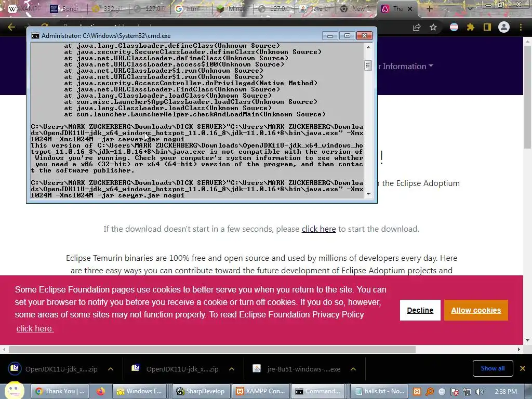Image resolution: width=532 pixels, height=399 pixels.
Task: Switch to the Google html search tab
Action: click(191, 9)
